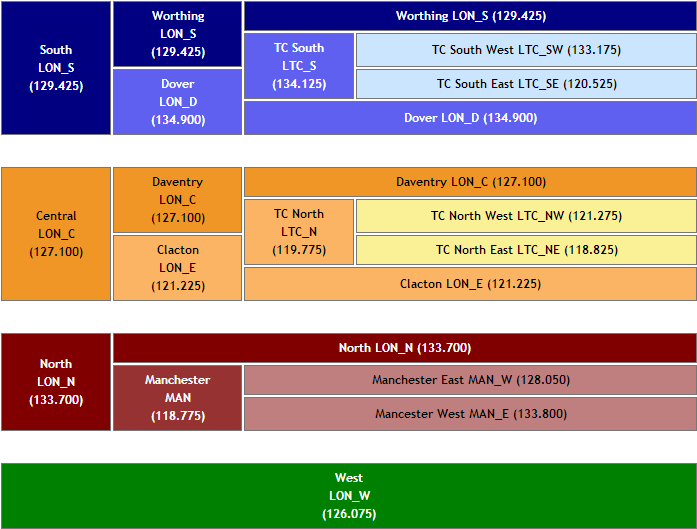Click the TC North LTC_N block
The image size is (697, 529).
[x=299, y=232]
